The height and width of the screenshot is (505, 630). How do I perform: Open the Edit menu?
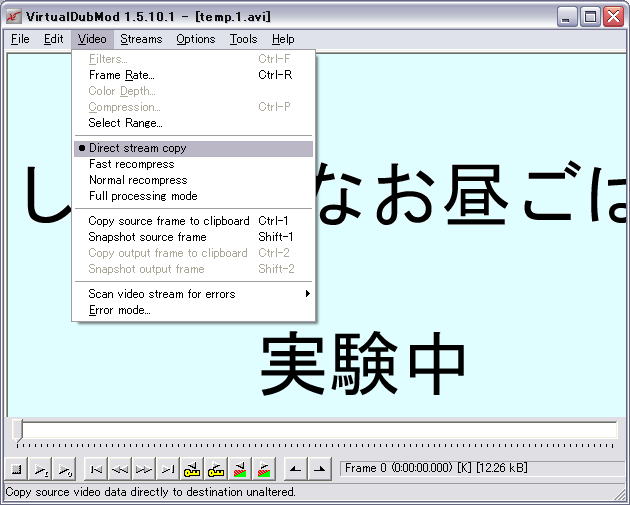coord(53,39)
